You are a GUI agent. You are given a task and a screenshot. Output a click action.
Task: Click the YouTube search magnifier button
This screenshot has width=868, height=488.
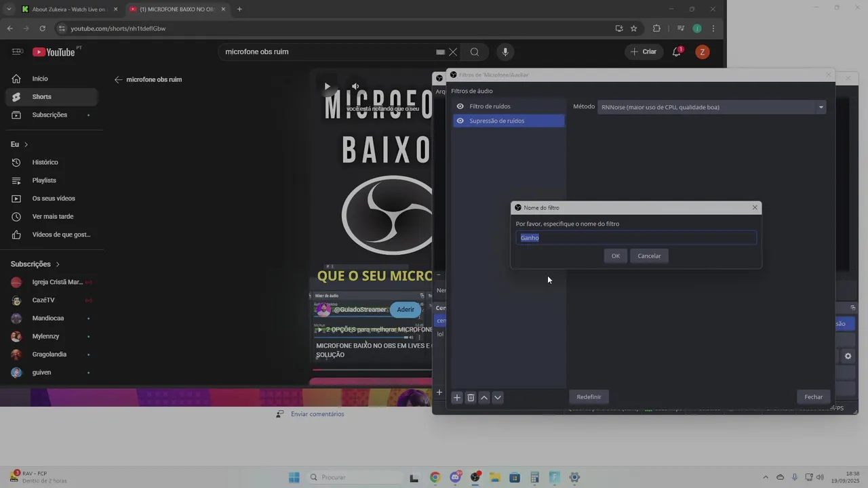point(475,52)
